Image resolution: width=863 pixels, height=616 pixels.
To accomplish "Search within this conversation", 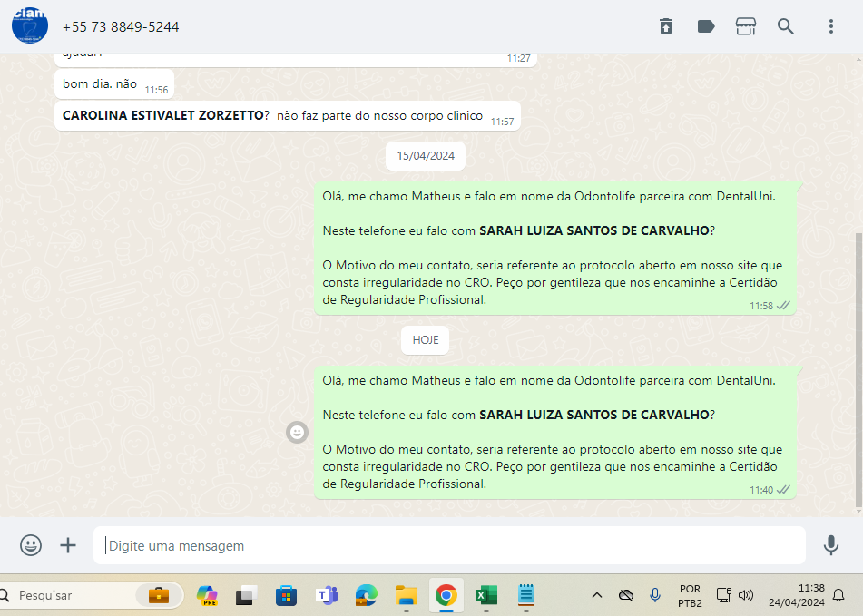I will (x=786, y=26).
